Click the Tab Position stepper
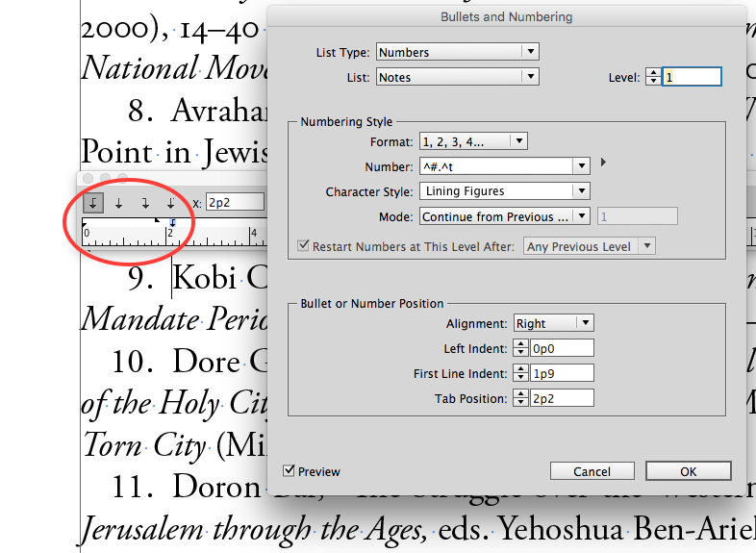This screenshot has width=756, height=553. pyautogui.click(x=520, y=398)
